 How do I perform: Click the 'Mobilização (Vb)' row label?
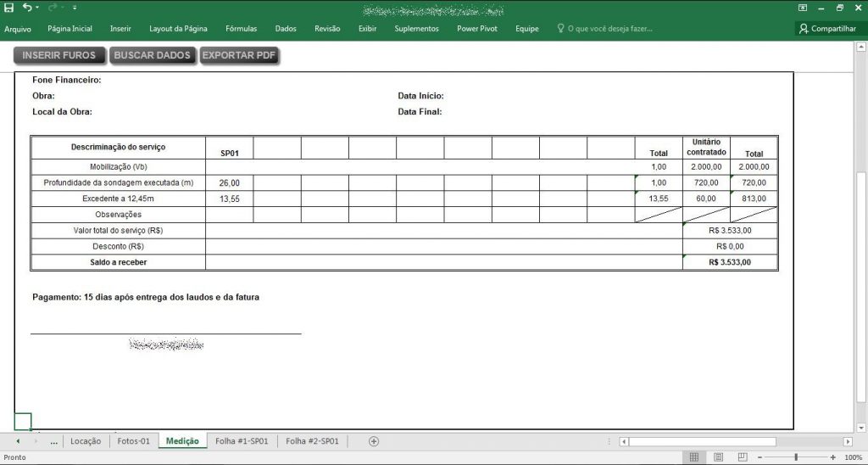click(x=119, y=167)
